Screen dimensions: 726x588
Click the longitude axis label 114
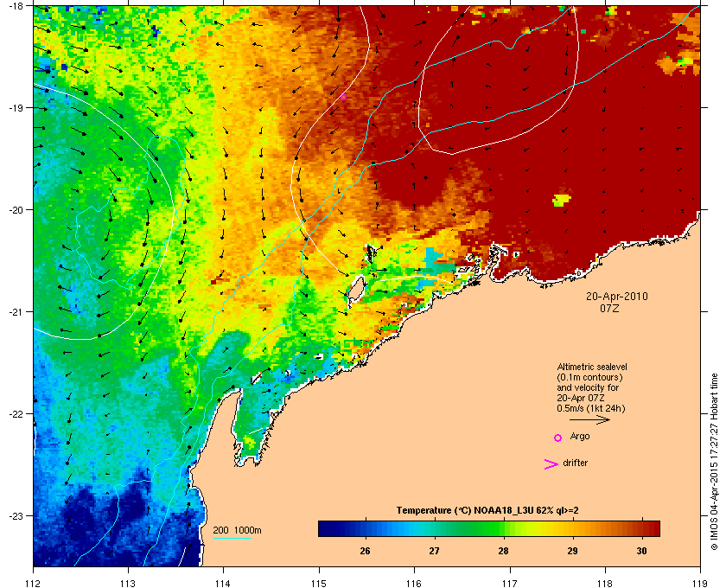223,583
